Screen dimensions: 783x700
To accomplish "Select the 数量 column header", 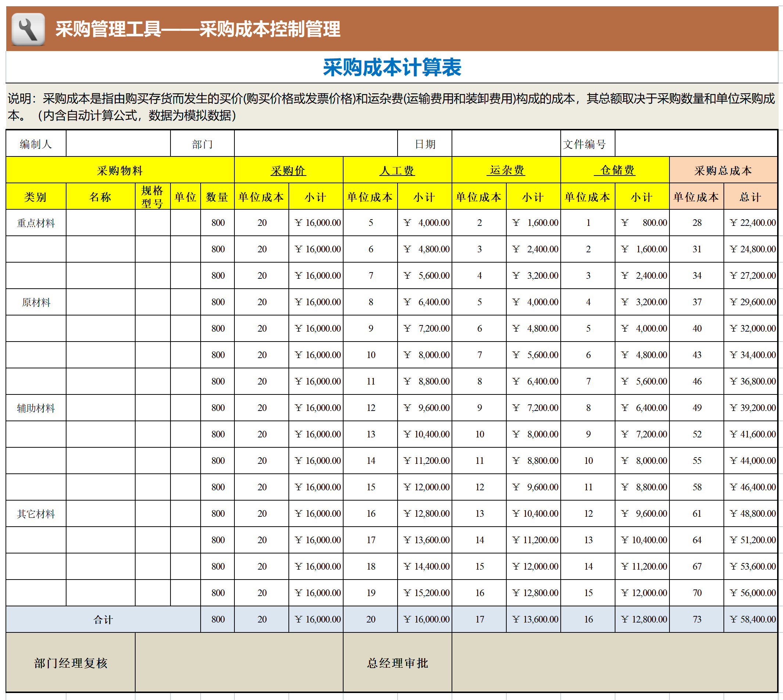I will [218, 196].
